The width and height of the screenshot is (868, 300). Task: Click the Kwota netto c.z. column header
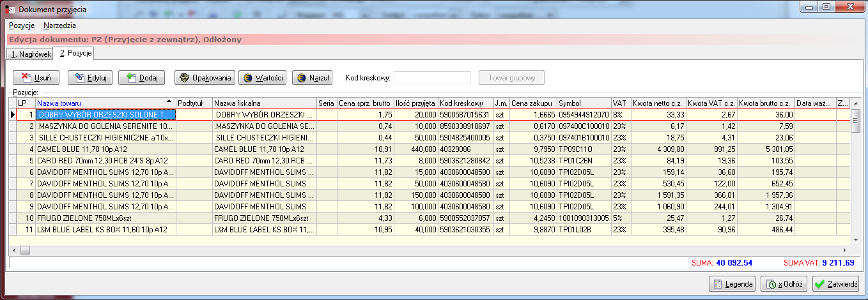(x=658, y=103)
